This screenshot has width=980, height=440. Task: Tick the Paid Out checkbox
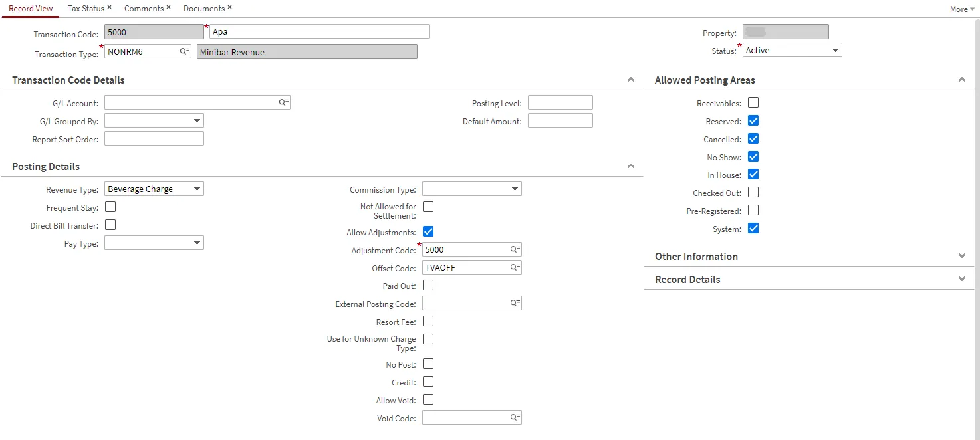coord(428,285)
